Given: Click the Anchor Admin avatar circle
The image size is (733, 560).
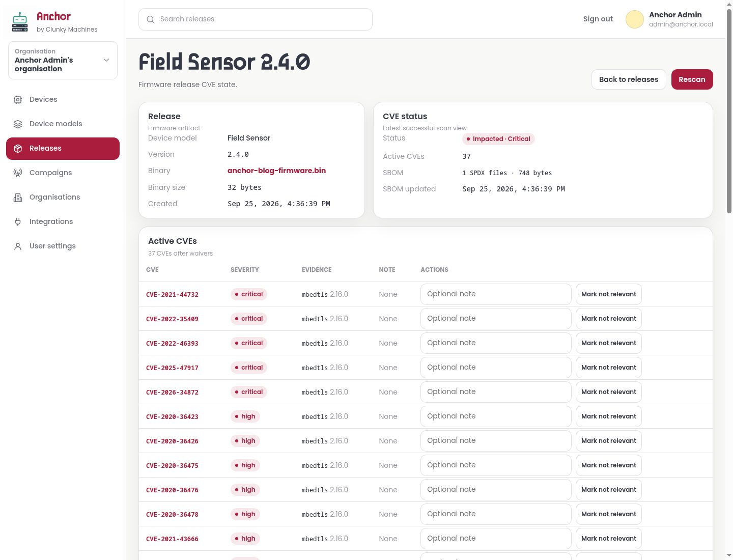Looking at the screenshot, I should click(x=634, y=19).
